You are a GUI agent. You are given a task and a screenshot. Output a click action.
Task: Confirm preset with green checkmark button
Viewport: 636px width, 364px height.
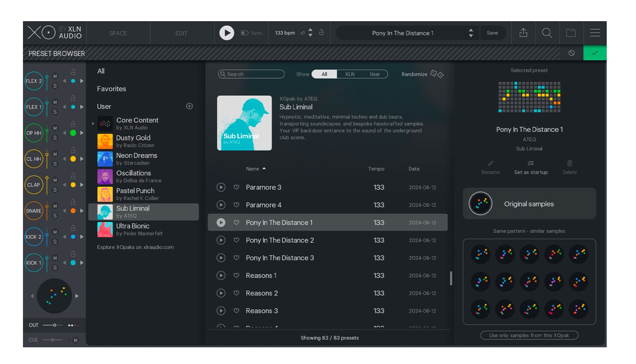(594, 53)
